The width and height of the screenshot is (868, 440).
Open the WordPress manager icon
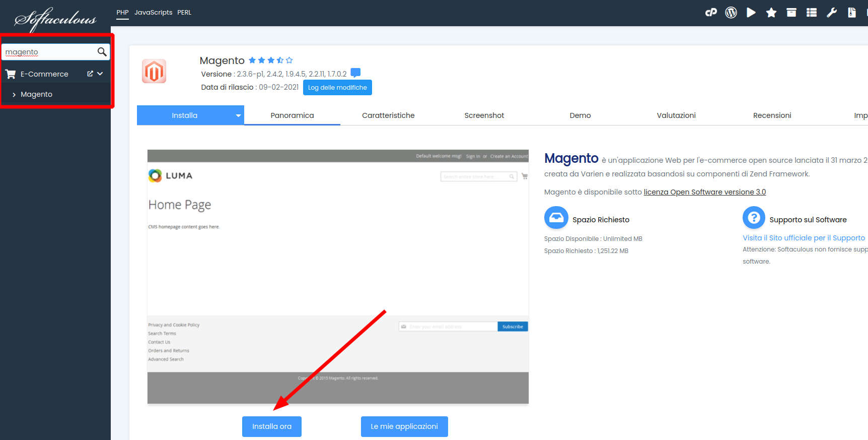tap(731, 13)
